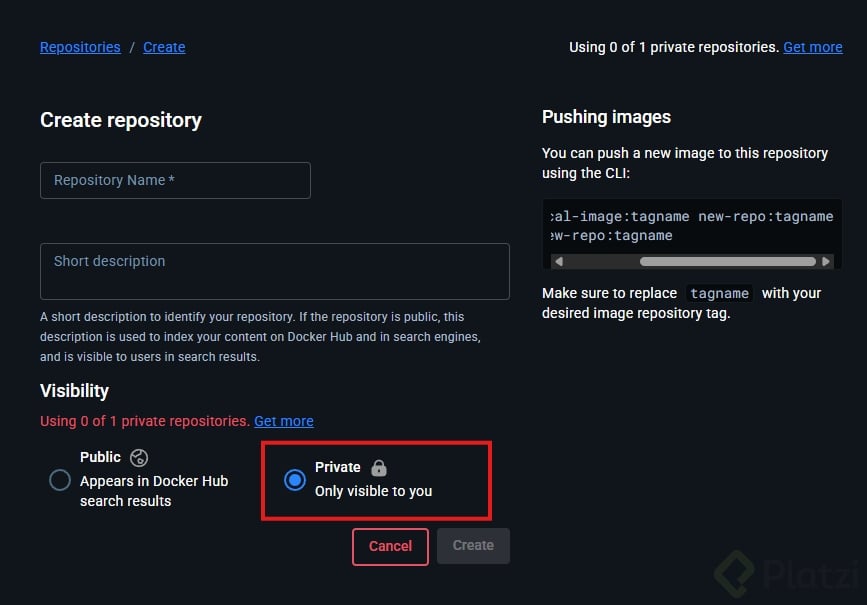Screen dimensions: 867x605
Task: Click the code block's left scroll arrow
Action: pos(558,262)
